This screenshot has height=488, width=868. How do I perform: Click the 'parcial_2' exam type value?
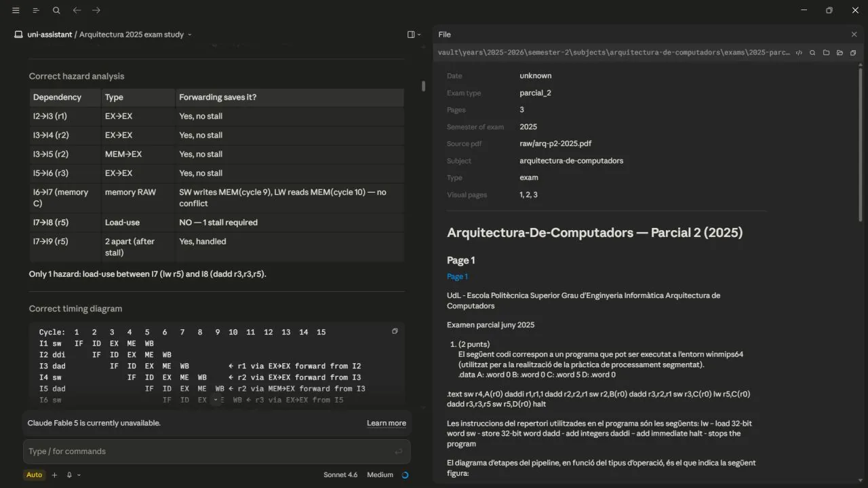tap(536, 93)
